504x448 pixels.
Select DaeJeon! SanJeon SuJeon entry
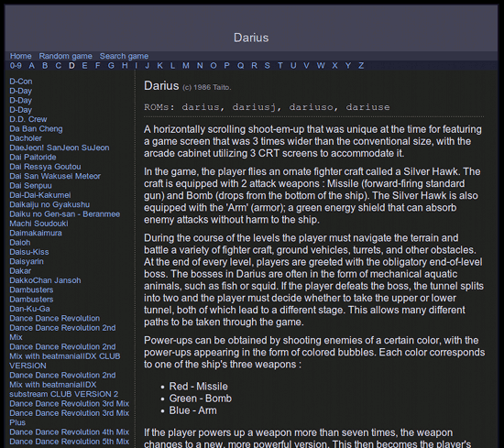click(60, 148)
